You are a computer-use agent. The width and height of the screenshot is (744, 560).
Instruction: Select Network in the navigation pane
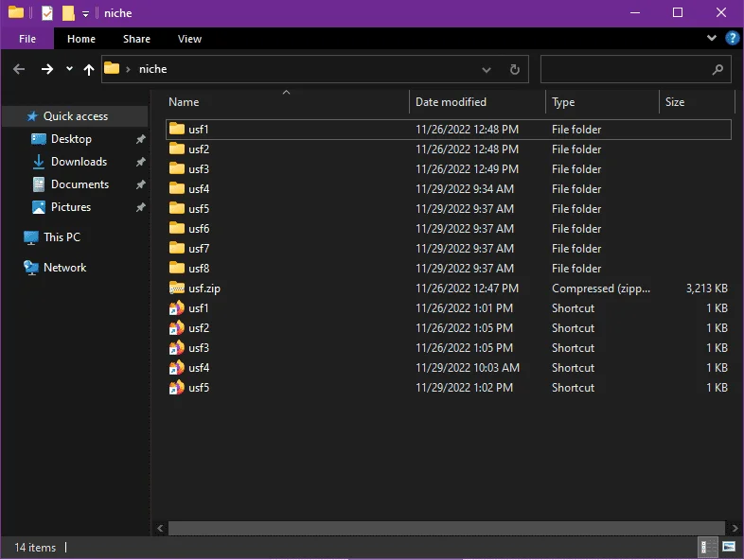click(64, 268)
